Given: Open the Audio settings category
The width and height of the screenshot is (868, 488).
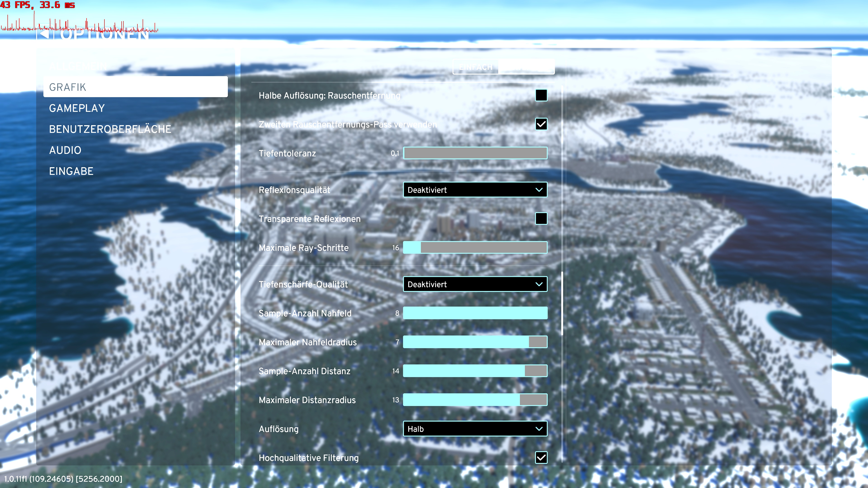Looking at the screenshot, I should (65, 150).
